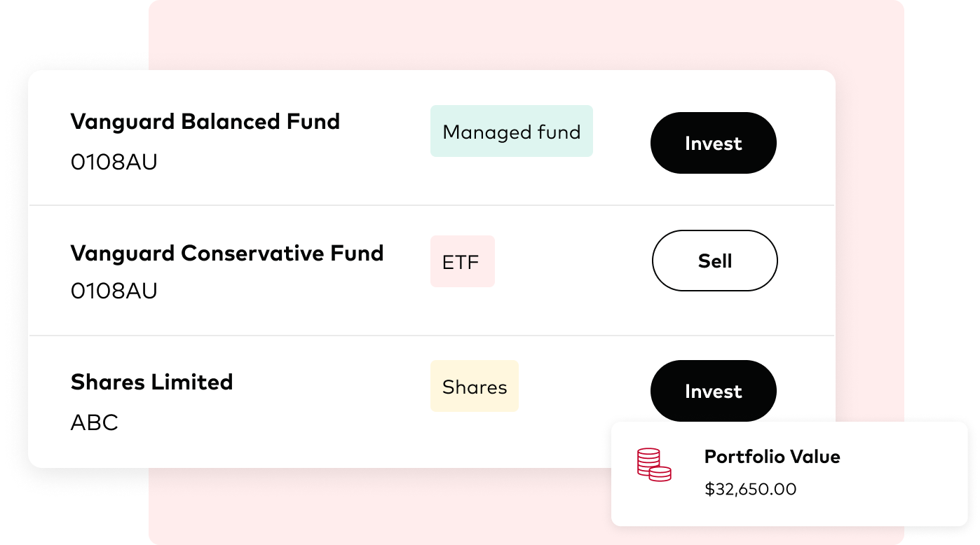Select the pink ETF tag
980x545 pixels.
463,262
